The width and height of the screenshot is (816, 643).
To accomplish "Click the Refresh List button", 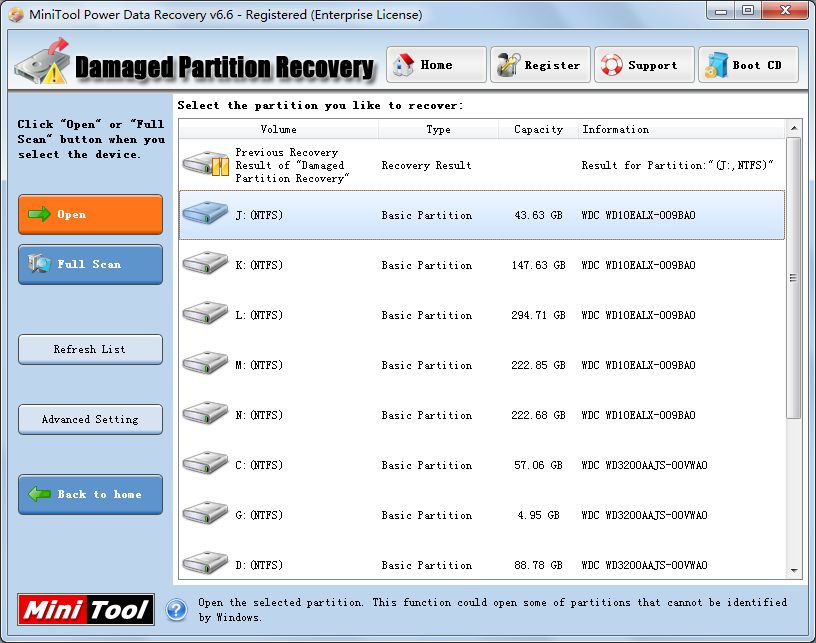I will [91, 349].
